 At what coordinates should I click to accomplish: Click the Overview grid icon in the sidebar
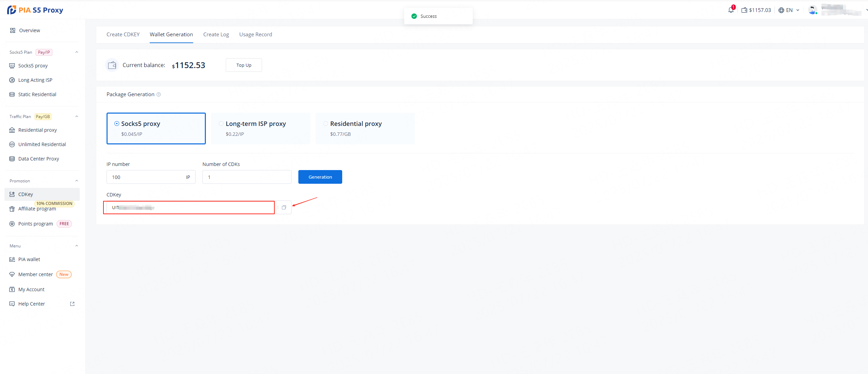(x=13, y=30)
